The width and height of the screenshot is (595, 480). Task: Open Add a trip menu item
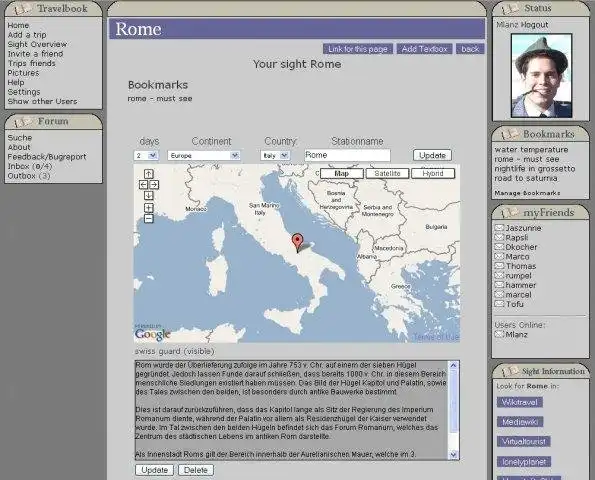[27, 35]
